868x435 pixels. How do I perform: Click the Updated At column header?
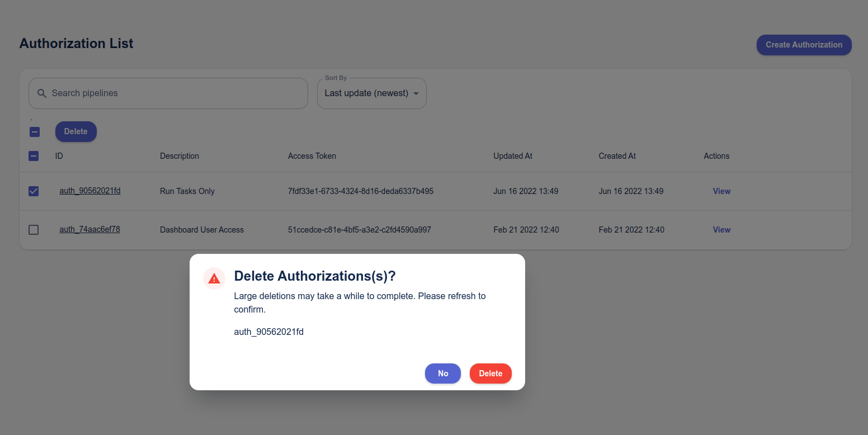coord(513,156)
